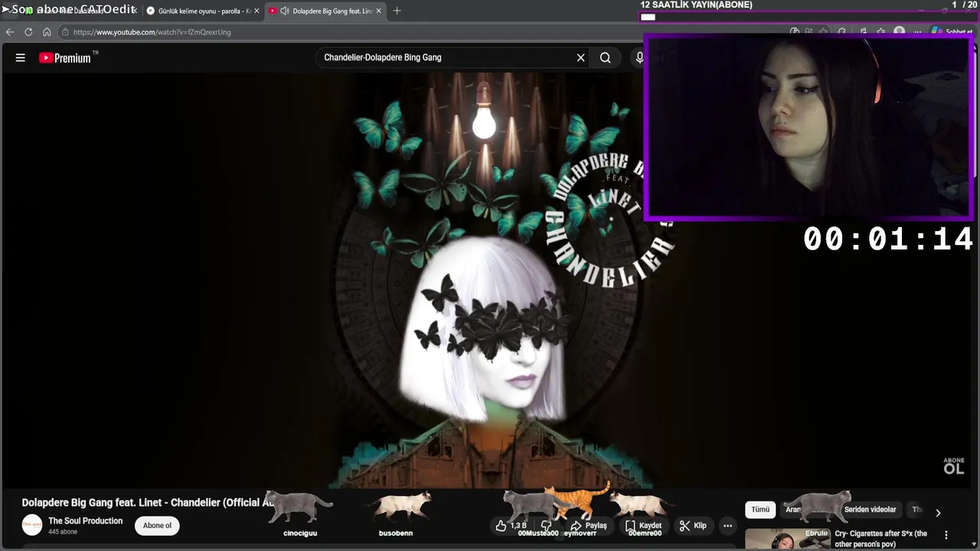Subscribe using the Abone ol button
This screenshot has width=980, height=551.
[157, 526]
